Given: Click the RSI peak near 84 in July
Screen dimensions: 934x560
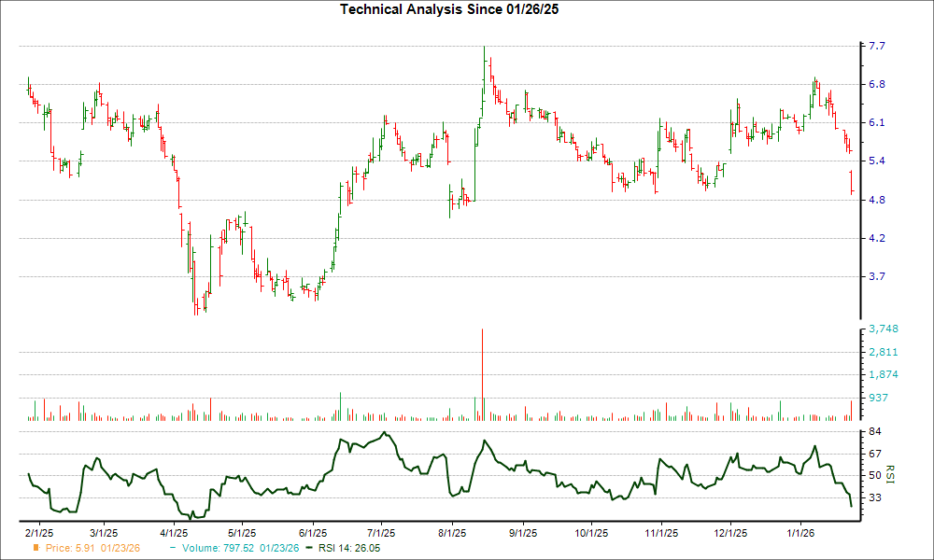Looking at the screenshot, I should [386, 434].
